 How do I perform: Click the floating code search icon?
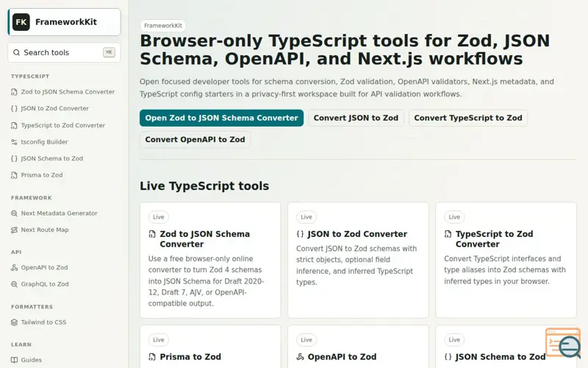click(x=563, y=343)
